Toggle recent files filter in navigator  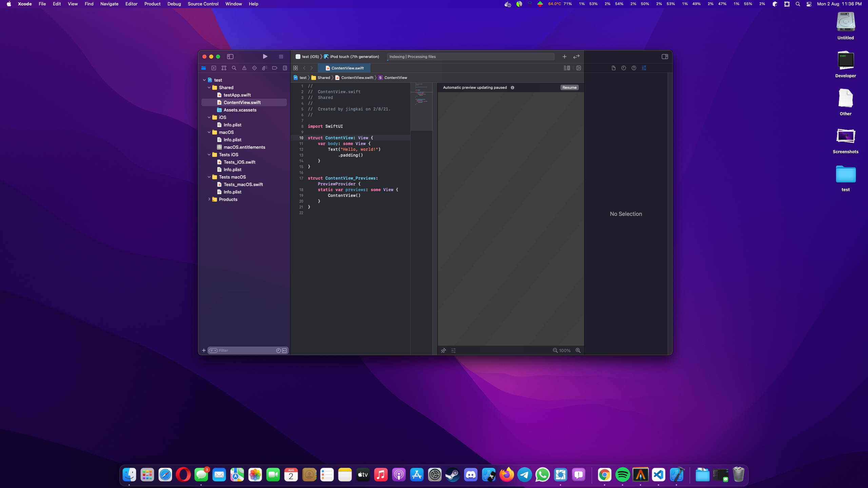[x=278, y=350]
